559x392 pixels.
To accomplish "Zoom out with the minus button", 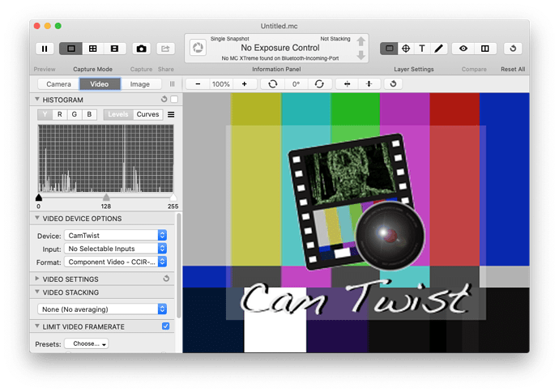I will tap(198, 84).
